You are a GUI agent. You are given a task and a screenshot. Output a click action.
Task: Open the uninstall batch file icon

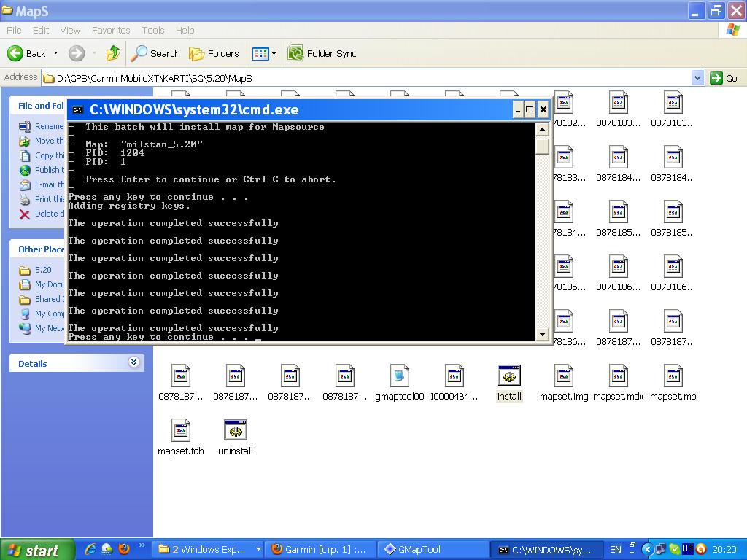[235, 431]
